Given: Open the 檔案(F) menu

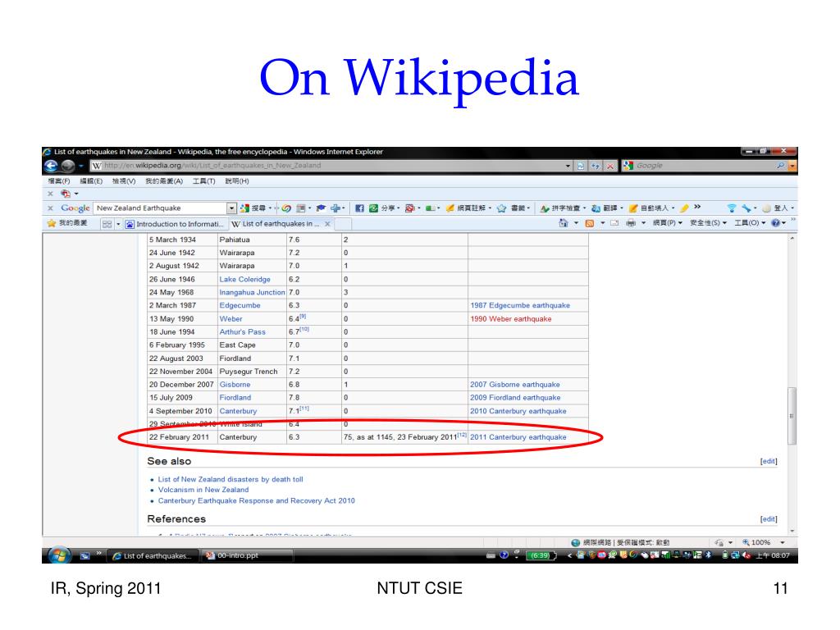Looking at the screenshot, I should [x=59, y=181].
